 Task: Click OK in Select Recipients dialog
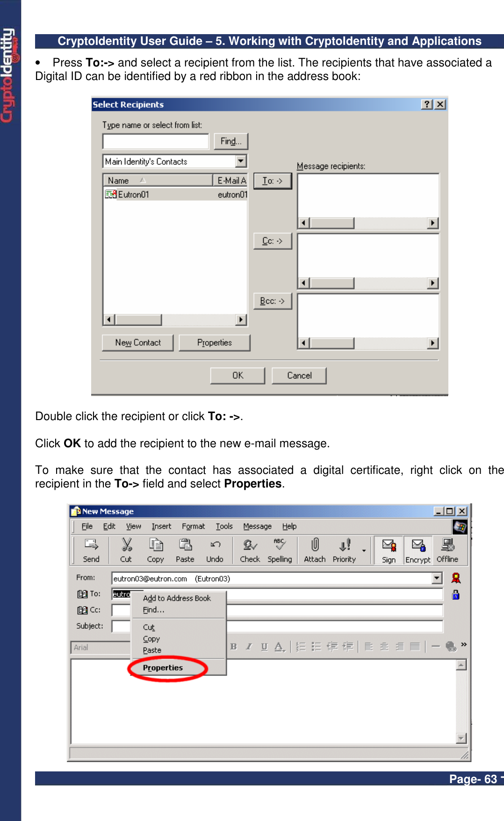pos(238,375)
